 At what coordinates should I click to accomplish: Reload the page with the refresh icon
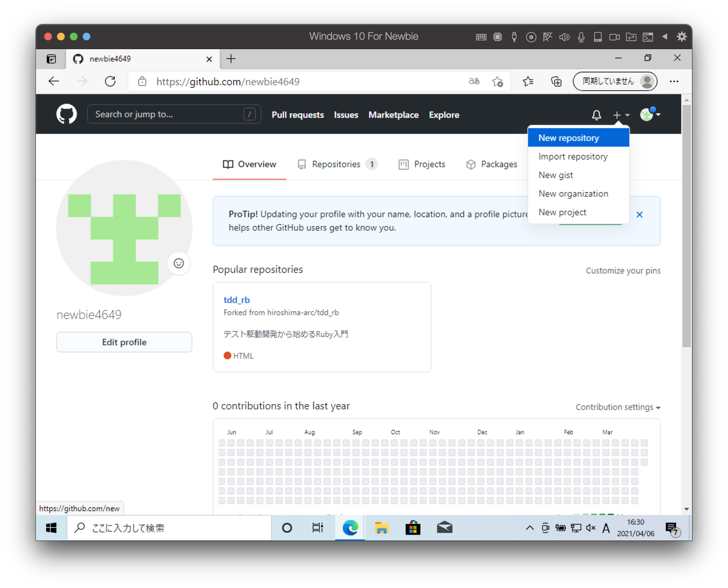pyautogui.click(x=110, y=81)
